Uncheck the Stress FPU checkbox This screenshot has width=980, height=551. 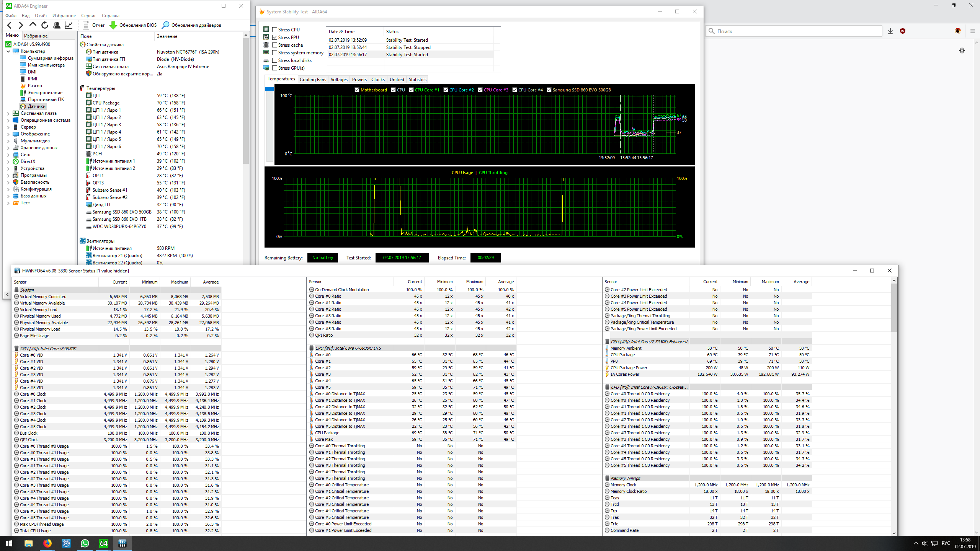pyautogui.click(x=275, y=37)
